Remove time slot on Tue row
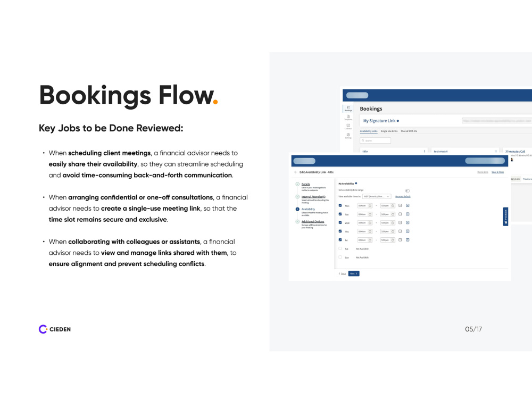Image resolution: width=532 pixels, height=399 pixels. (400, 214)
